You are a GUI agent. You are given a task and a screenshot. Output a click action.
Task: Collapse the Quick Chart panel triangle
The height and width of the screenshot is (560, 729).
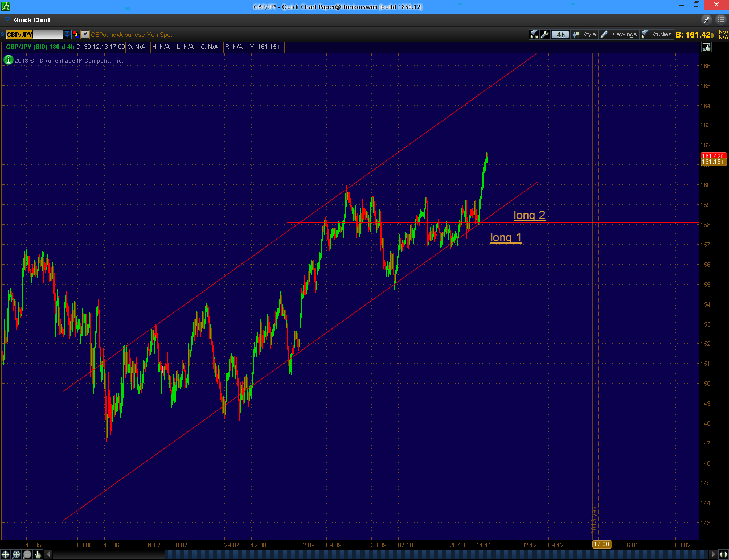coord(7,19)
